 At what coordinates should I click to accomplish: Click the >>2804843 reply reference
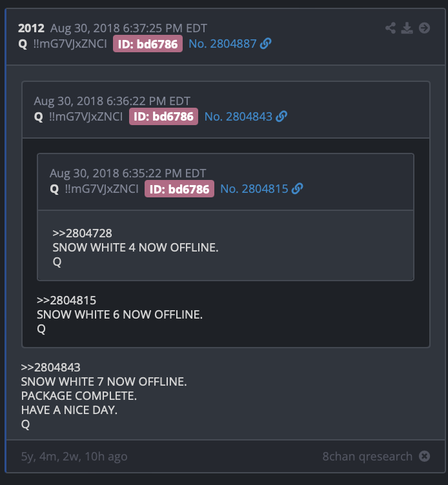pyautogui.click(x=51, y=368)
